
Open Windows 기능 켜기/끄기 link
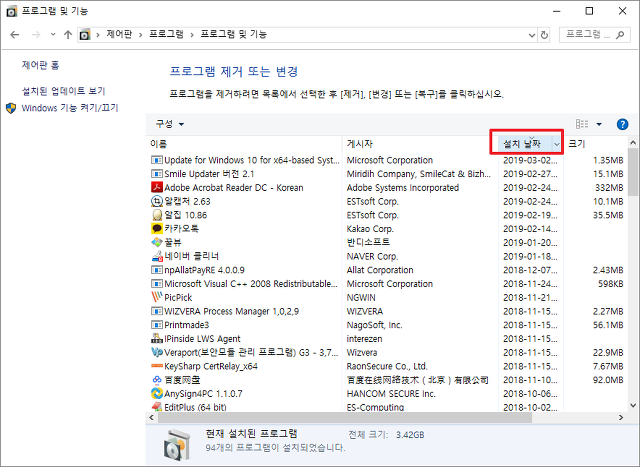click(70, 108)
